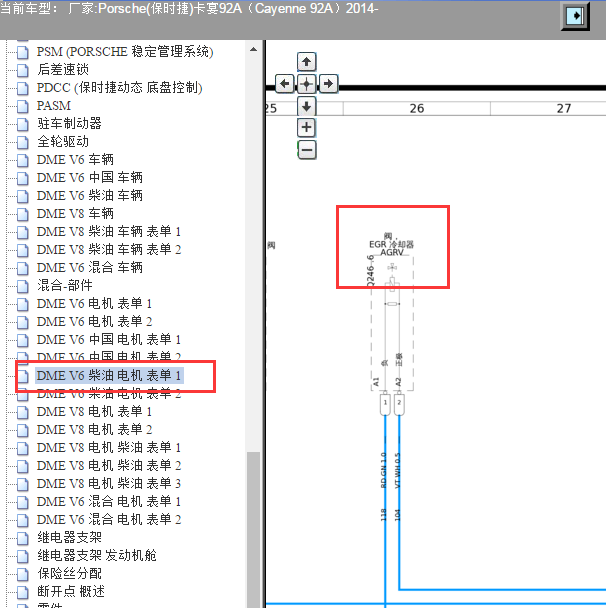Pan the diagram right with the right arrow

328,83
